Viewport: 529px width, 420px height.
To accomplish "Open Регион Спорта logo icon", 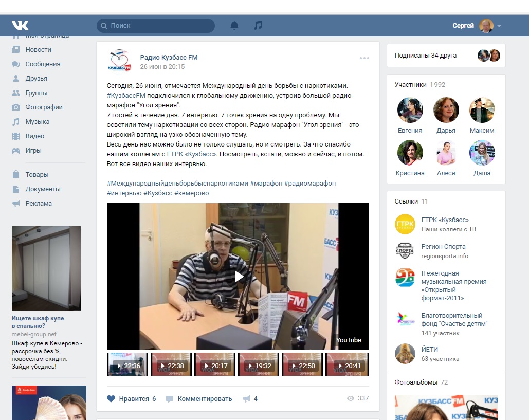I will 405,251.
